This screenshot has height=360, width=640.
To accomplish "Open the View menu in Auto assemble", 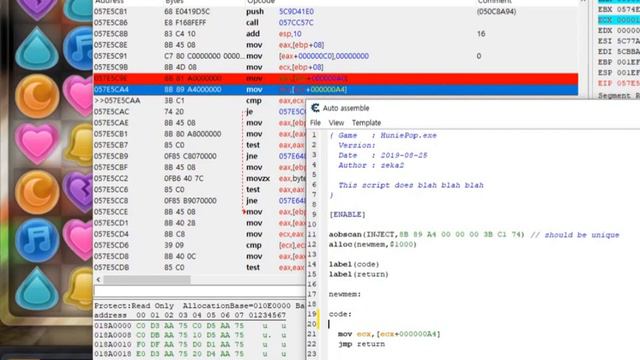I will (336, 123).
